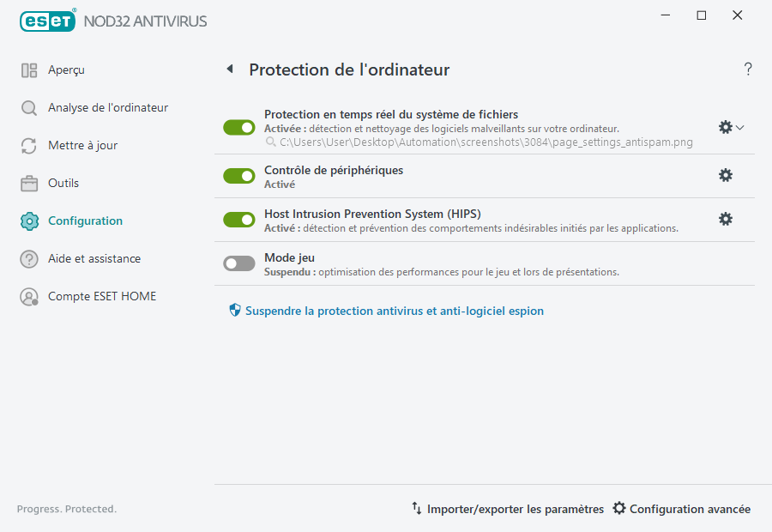Turn off Contrôle de périphériques
The image size is (772, 532).
point(238,175)
